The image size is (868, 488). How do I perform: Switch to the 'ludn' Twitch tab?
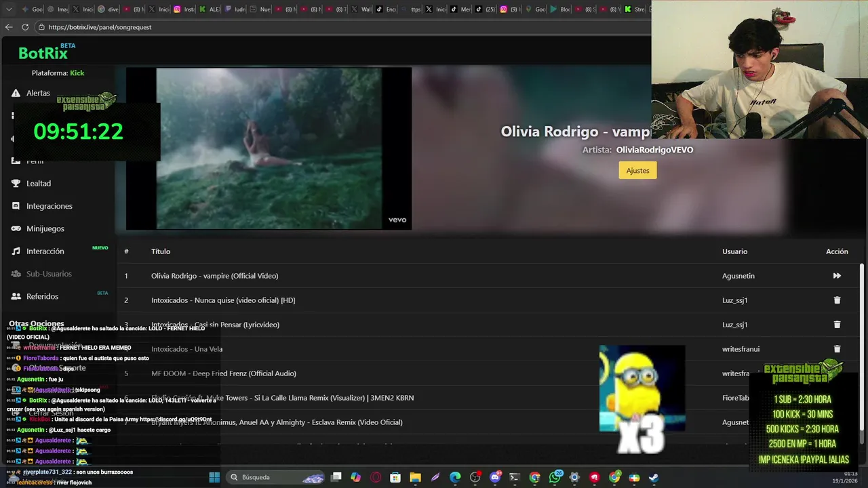point(235,9)
